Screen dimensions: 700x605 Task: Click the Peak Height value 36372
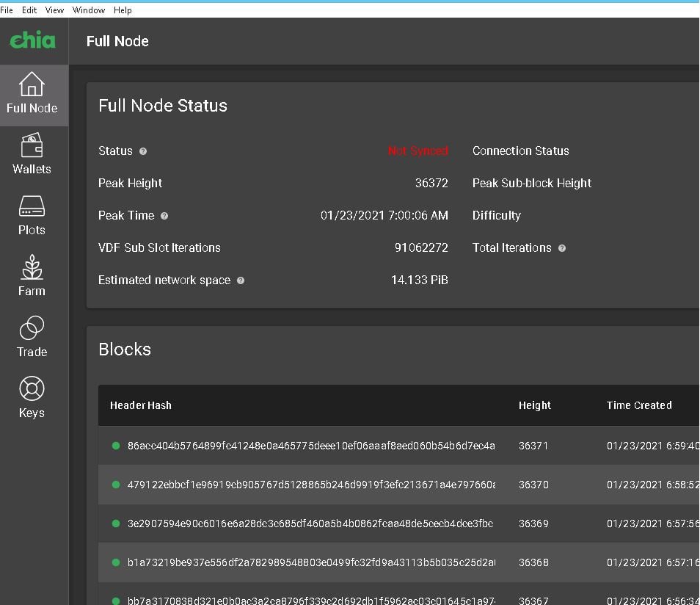pos(431,184)
